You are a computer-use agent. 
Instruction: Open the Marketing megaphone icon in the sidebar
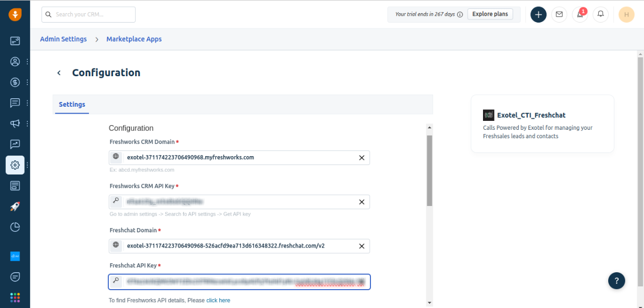[x=15, y=124]
